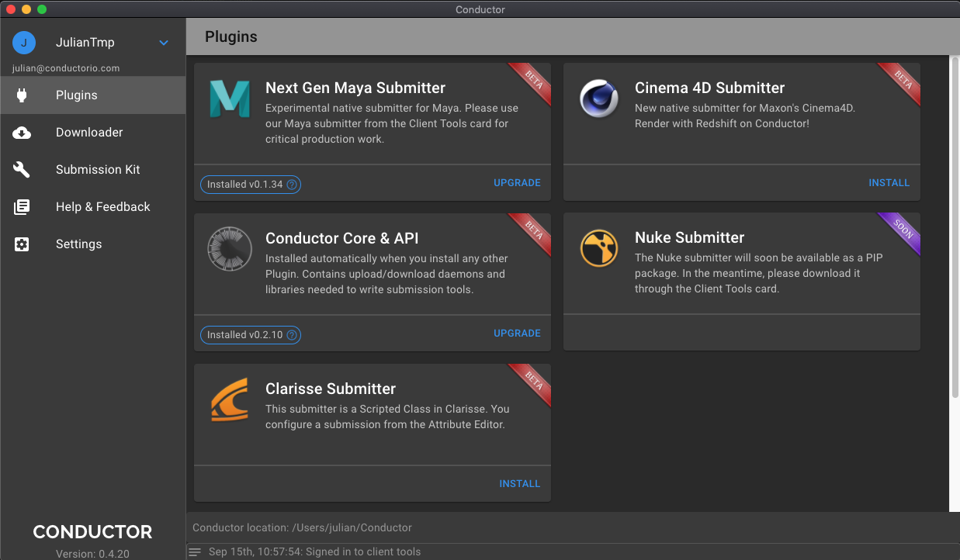Install the Clarisse Submitter
960x560 pixels.
pos(520,484)
